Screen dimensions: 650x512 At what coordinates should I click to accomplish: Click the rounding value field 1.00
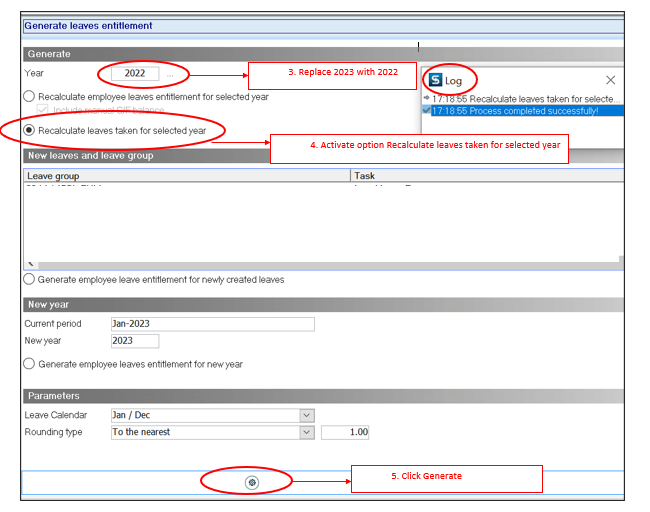pos(346,432)
